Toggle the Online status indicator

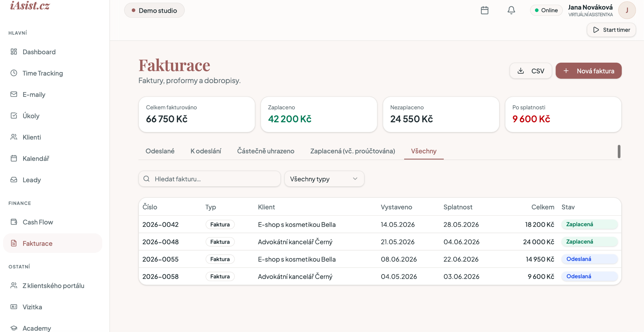point(546,10)
